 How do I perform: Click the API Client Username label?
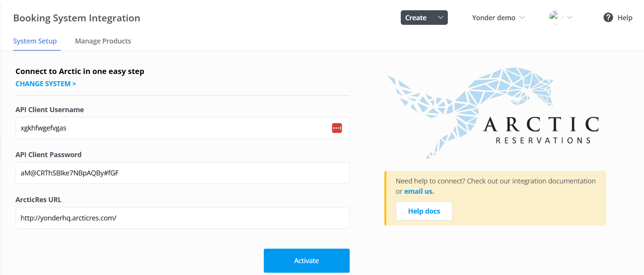tap(50, 110)
